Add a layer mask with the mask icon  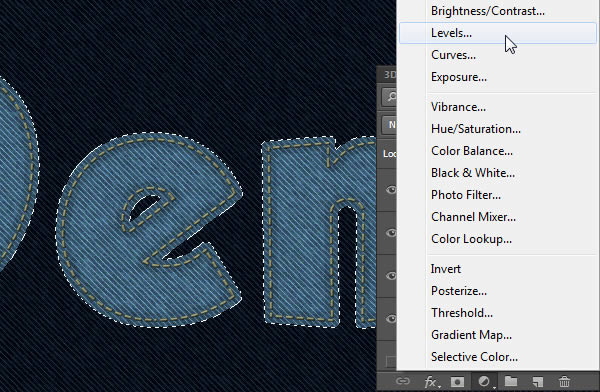[457, 382]
